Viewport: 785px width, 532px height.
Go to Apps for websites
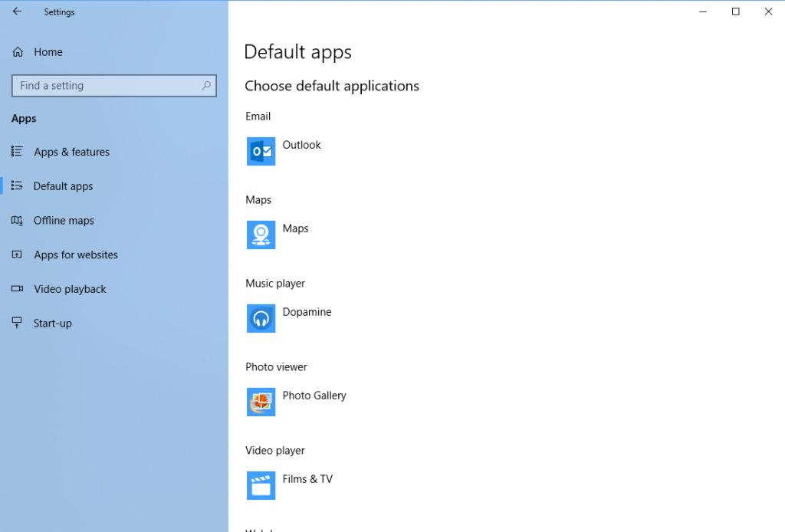(x=76, y=255)
